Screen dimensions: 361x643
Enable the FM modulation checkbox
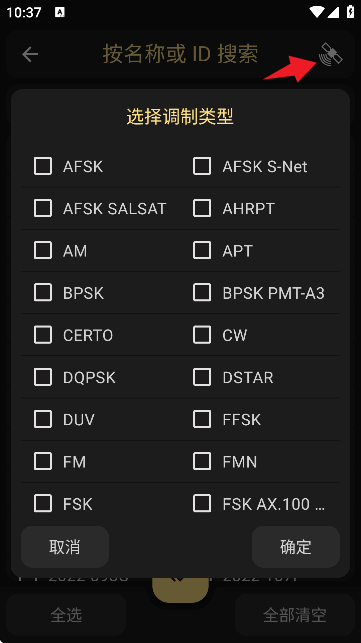tap(43, 461)
